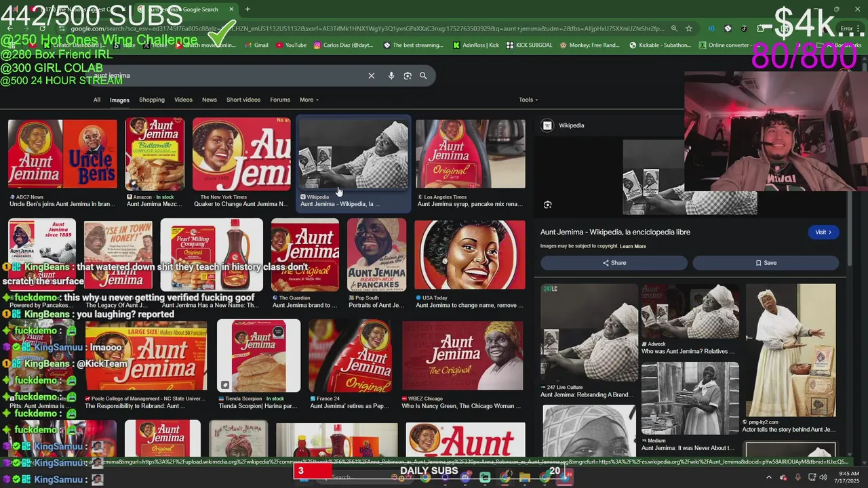
Task: Open the ABC7 News Uncle Ben's image result
Action: tap(62, 154)
